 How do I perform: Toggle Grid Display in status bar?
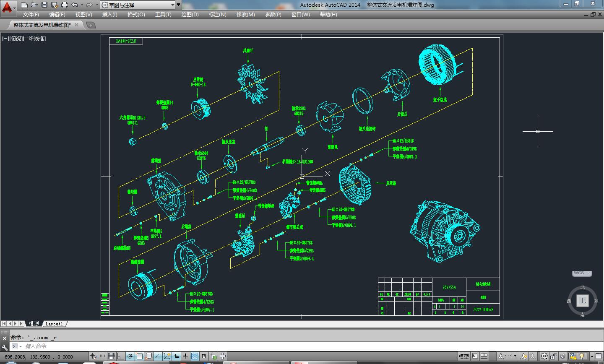(x=112, y=356)
